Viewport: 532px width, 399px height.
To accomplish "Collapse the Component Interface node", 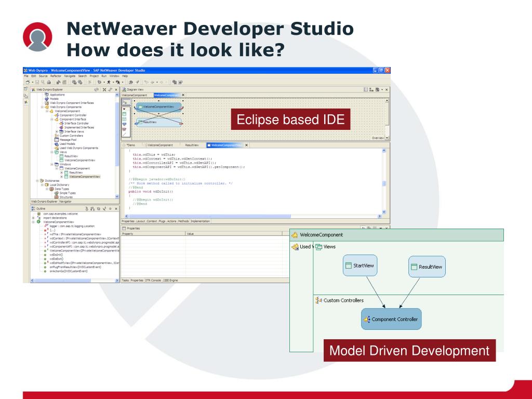I will coord(52,119).
